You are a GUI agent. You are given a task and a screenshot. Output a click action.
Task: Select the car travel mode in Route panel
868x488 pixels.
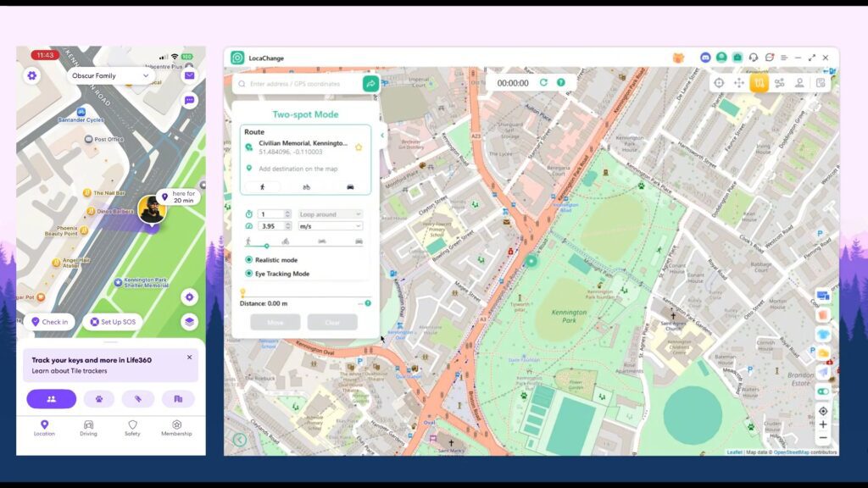[351, 186]
